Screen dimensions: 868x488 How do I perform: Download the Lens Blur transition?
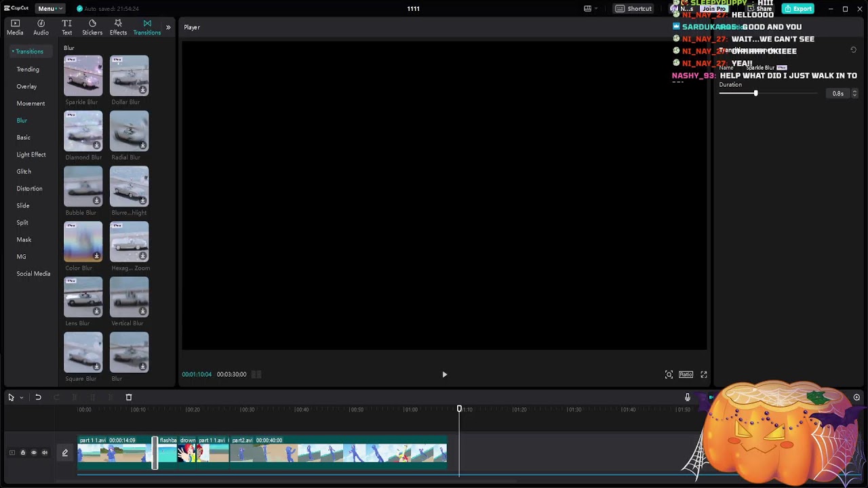click(96, 311)
